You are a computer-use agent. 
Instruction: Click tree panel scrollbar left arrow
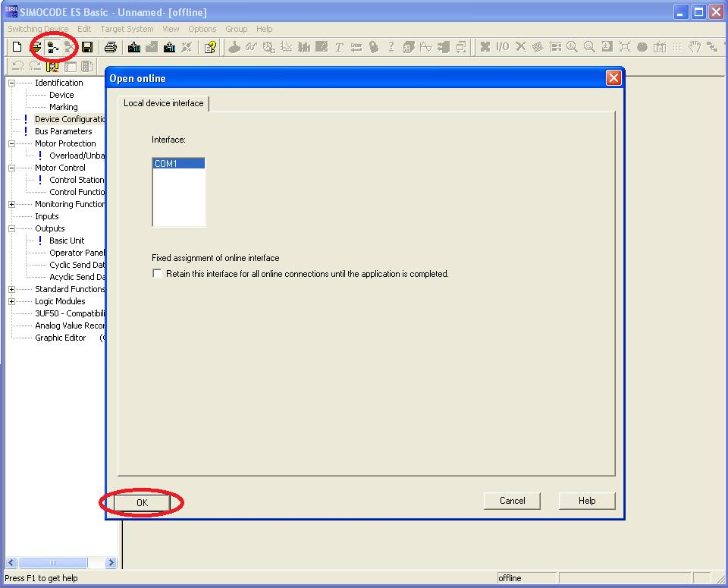(x=11, y=562)
